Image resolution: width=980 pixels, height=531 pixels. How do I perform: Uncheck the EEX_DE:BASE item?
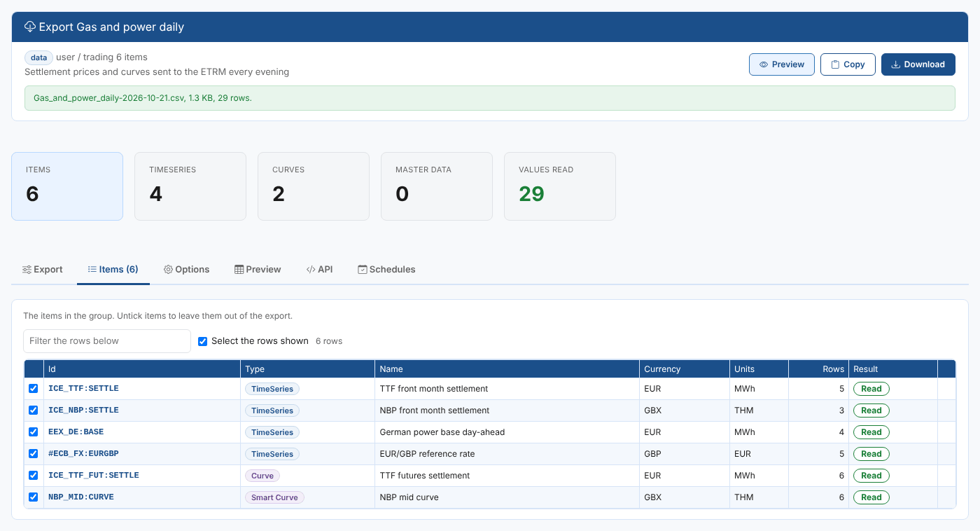click(x=34, y=432)
